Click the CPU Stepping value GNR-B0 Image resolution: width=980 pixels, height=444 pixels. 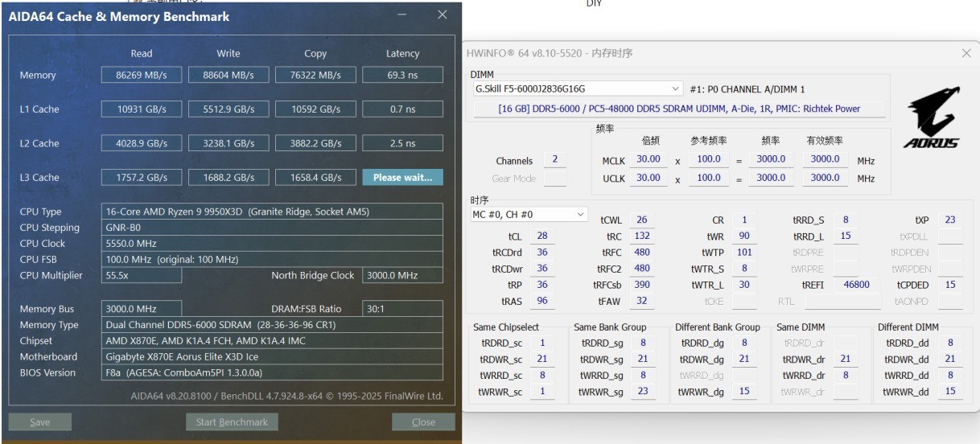pos(273,228)
